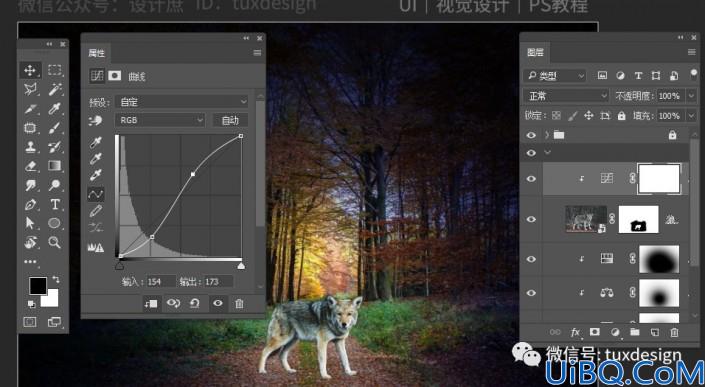This screenshot has width=705, height=387.
Task: Expand the collapsed layer group folder
Action: (547, 135)
